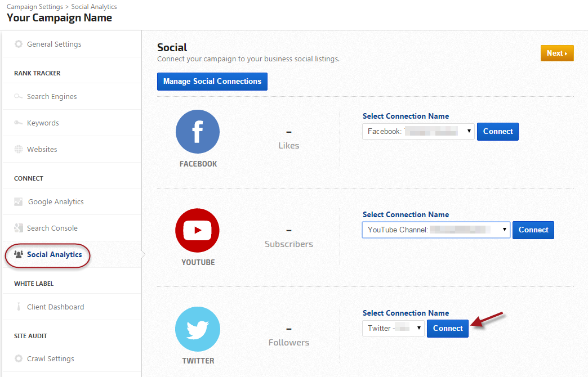
Task: Click Connect next to the YouTube Channel
Action: pyautogui.click(x=533, y=230)
